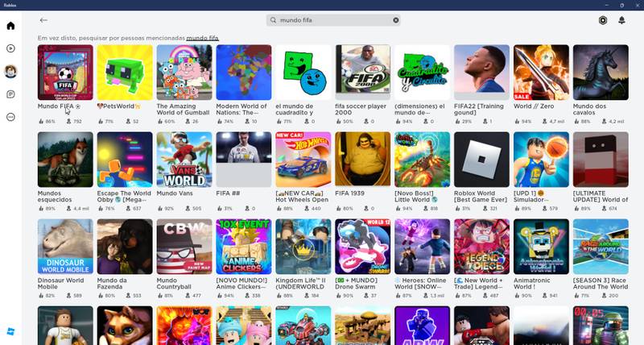The width and height of the screenshot is (644, 345).
Task: Open Race Around The World thumbnail
Action: [x=601, y=247]
